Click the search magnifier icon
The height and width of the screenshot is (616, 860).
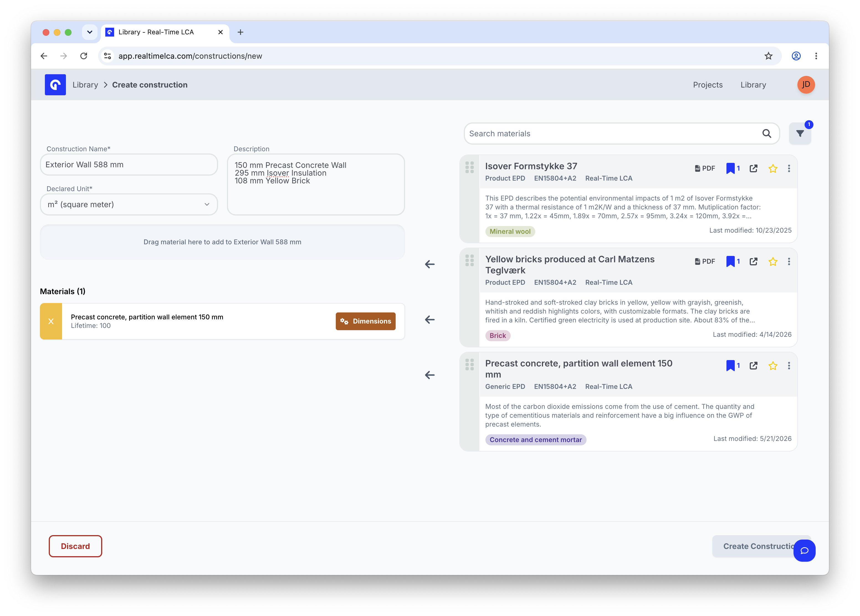point(766,134)
